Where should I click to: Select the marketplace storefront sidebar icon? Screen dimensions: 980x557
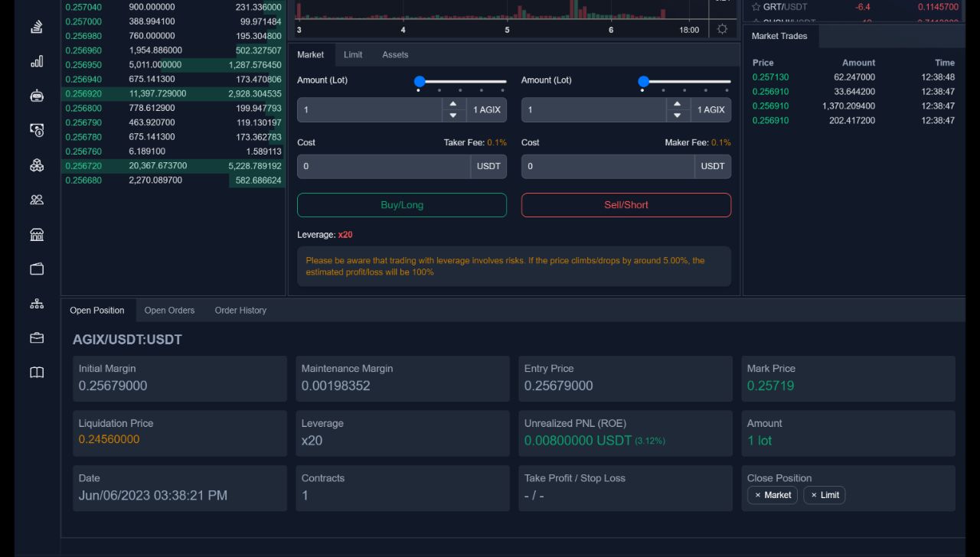point(36,234)
